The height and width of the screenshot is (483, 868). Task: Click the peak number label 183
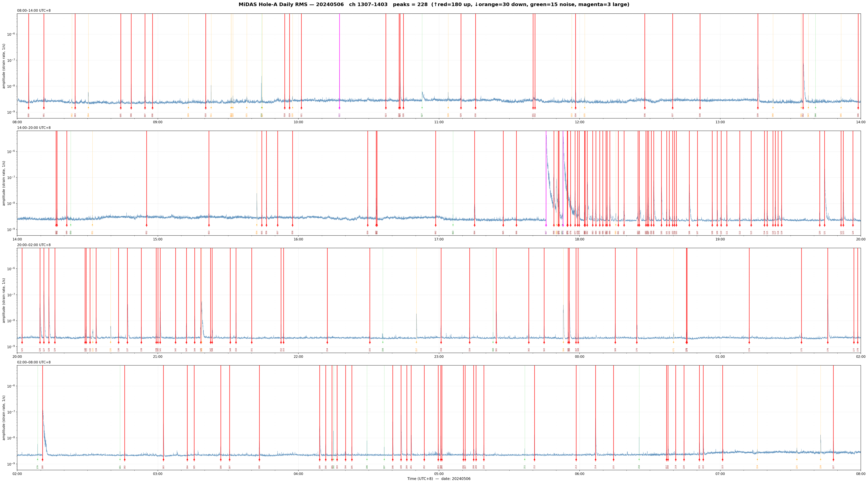(x=164, y=467)
